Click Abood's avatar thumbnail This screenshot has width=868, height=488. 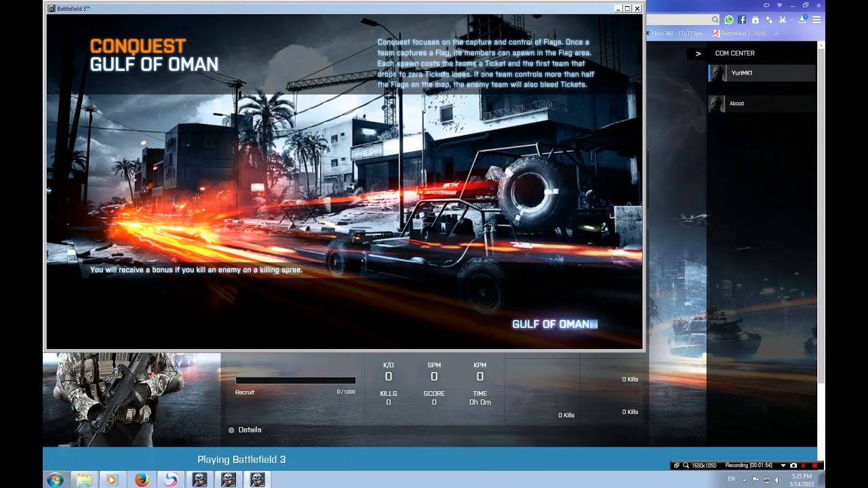click(x=717, y=104)
